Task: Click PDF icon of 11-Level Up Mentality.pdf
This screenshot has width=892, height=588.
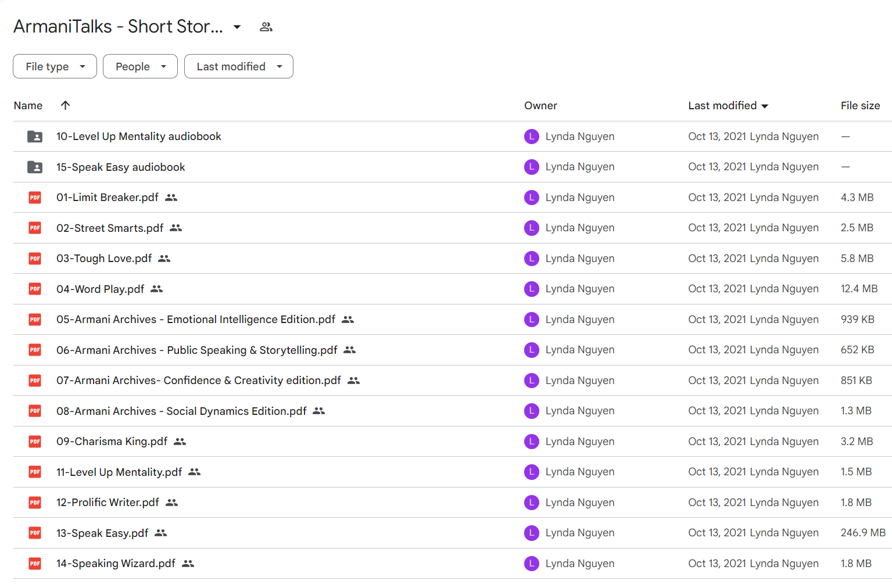Action: pyautogui.click(x=35, y=472)
